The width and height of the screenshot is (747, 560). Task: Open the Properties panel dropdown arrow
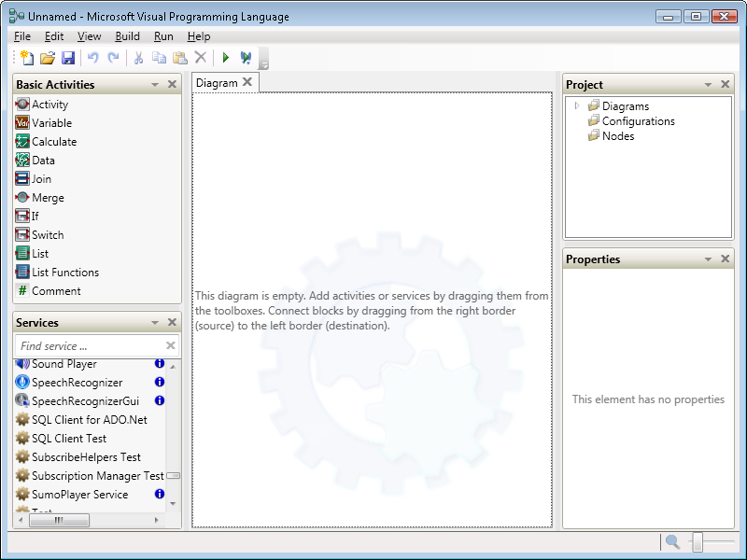pyautogui.click(x=708, y=259)
